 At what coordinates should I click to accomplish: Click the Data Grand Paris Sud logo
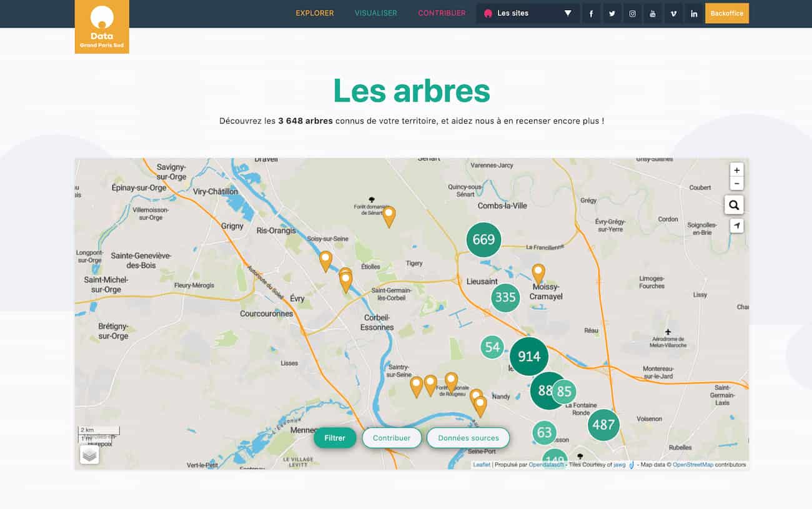coord(102,27)
